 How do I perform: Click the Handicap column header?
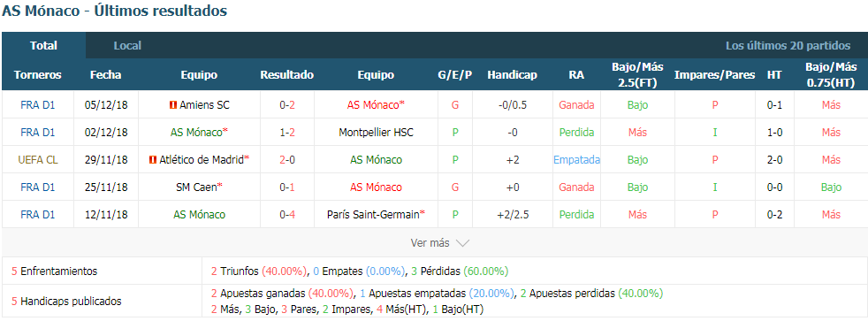[x=512, y=75]
